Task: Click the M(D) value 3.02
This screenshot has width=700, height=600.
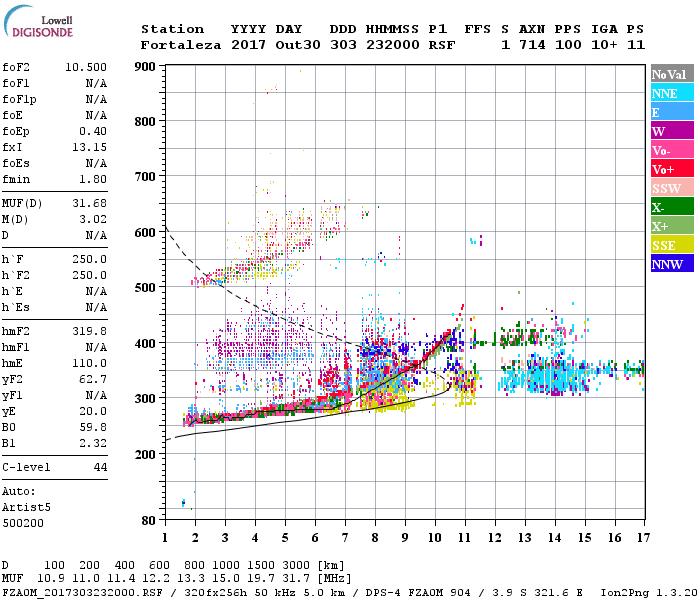Action: coord(93,219)
